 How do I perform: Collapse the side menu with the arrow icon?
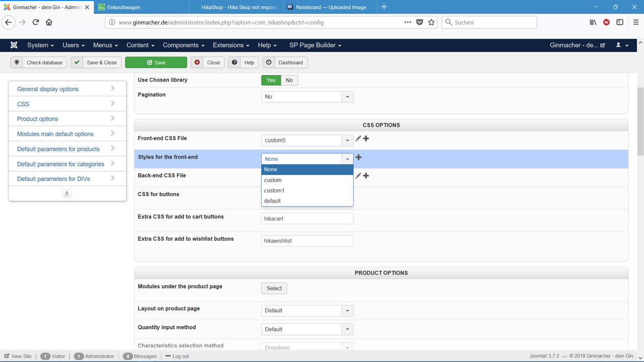point(67,194)
